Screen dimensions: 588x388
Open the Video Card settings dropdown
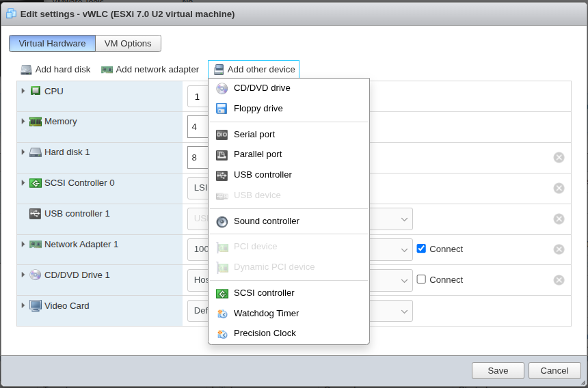[x=404, y=311]
